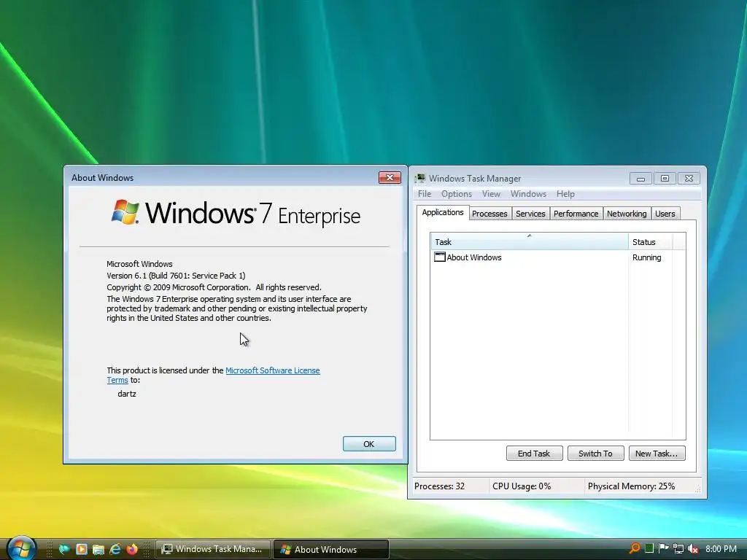Maximize the Windows Task Manager window
Screen dimensions: 747x560
[x=665, y=179]
